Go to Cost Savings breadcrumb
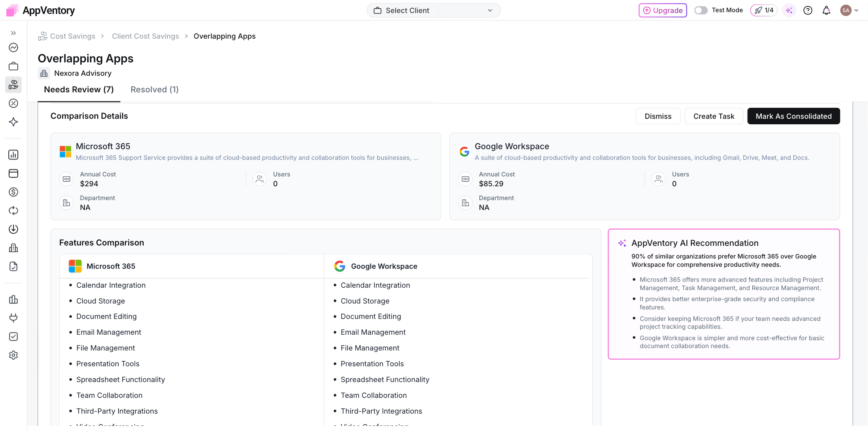Viewport: 868px width, 431px height. point(73,36)
